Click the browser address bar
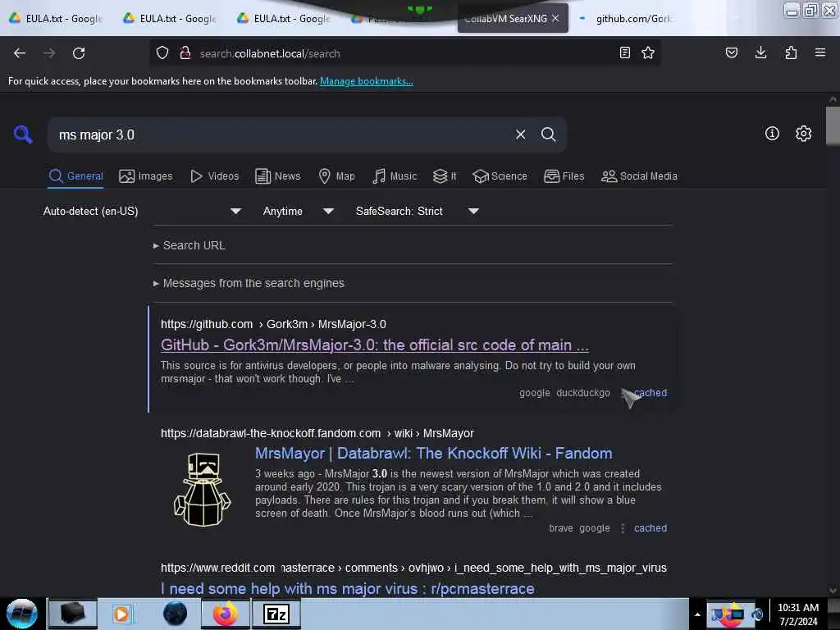840x630 pixels. click(404, 53)
